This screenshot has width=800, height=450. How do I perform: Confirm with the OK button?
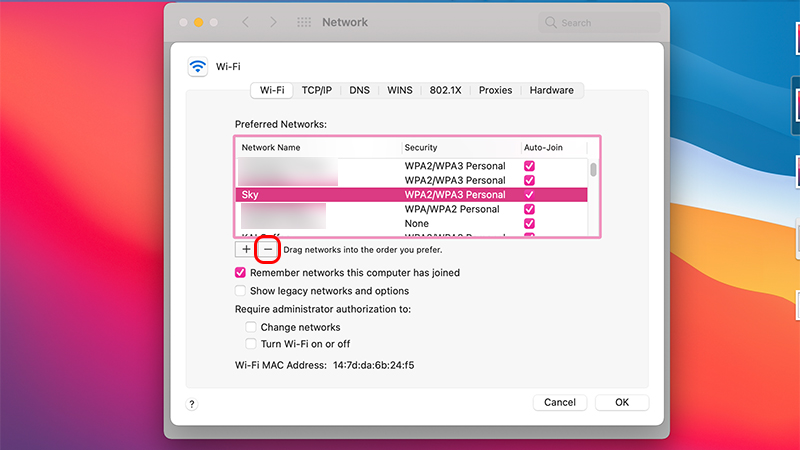622,402
